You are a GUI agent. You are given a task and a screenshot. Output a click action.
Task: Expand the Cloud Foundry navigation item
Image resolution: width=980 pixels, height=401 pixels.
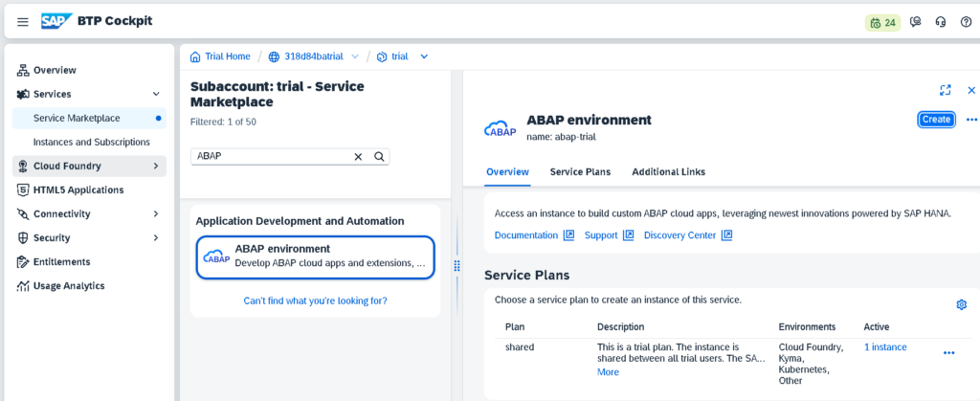click(156, 167)
